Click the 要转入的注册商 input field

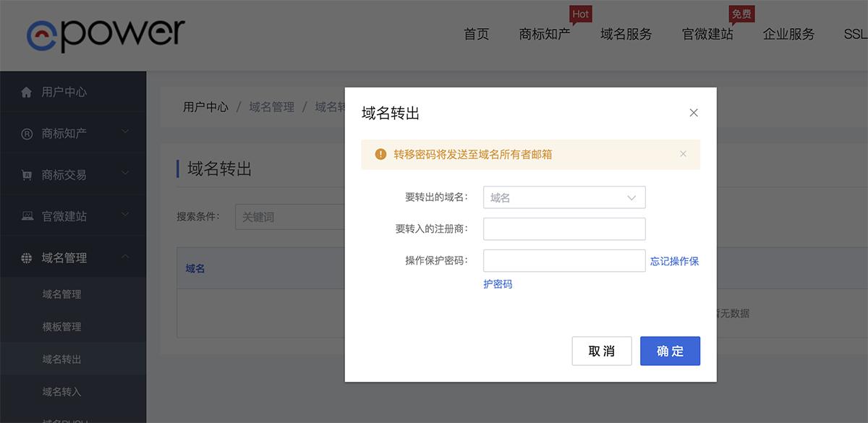pyautogui.click(x=564, y=229)
